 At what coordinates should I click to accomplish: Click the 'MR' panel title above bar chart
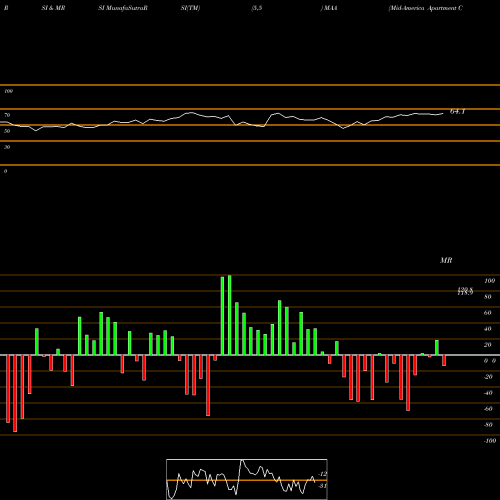(446, 260)
